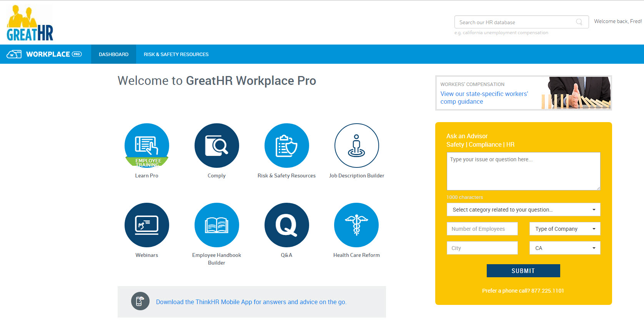This screenshot has width=644, height=336.
Task: Click the Employee Handbook Builder label
Action: [x=217, y=259]
